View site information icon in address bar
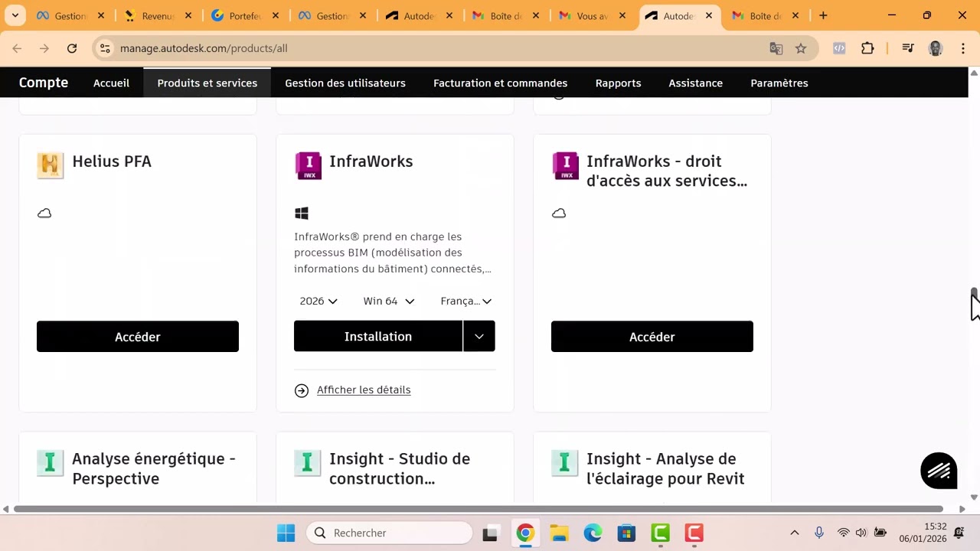The width and height of the screenshot is (980, 551). click(106, 48)
